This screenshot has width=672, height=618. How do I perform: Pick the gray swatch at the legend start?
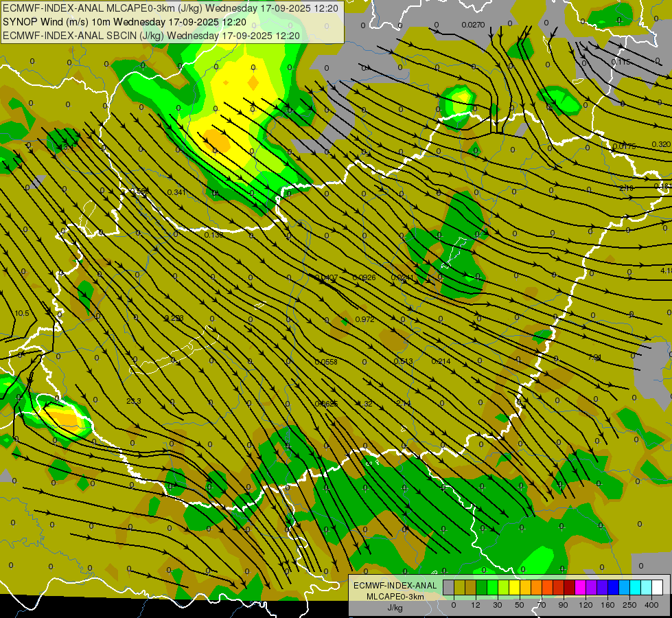448,587
